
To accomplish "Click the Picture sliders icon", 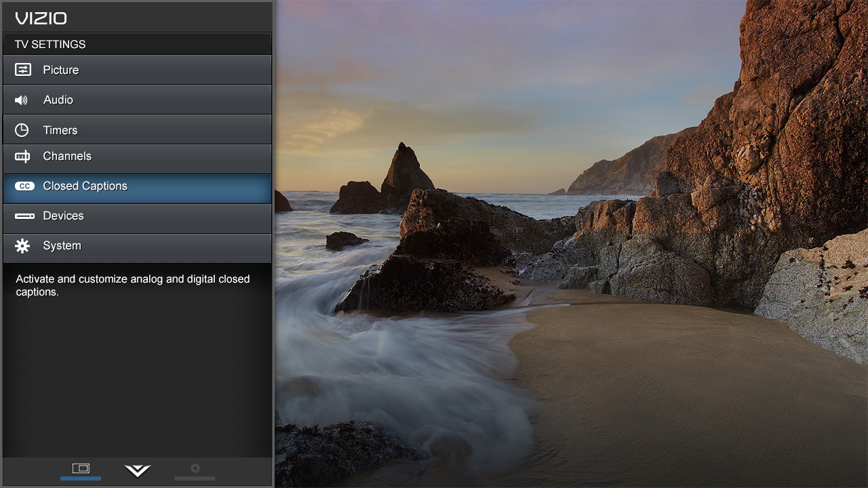I will 22,70.
